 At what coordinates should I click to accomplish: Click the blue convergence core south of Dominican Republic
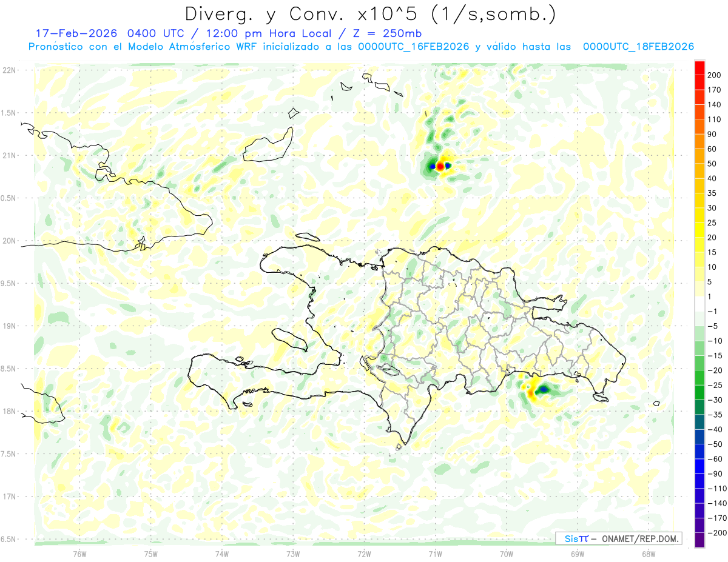[544, 389]
